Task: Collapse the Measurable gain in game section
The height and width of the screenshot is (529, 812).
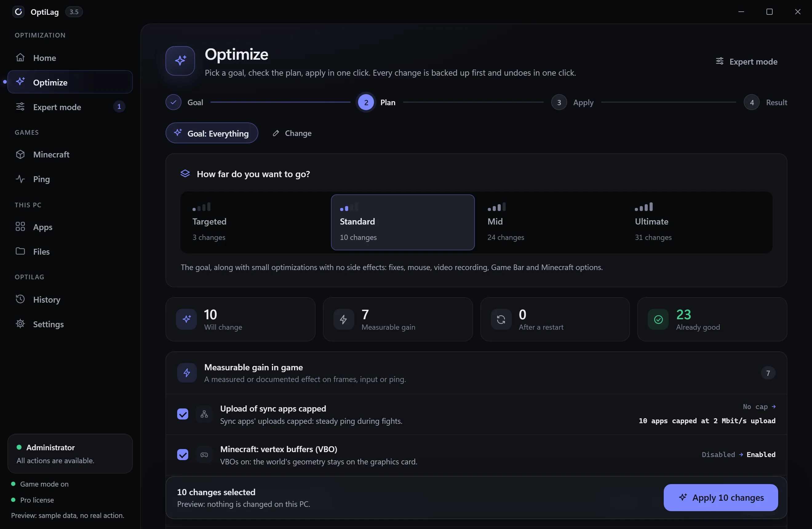Action: click(476, 373)
